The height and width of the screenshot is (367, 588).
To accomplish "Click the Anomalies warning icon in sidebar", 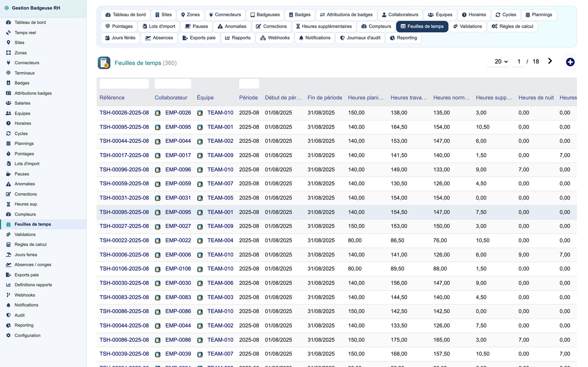I will click(x=8, y=184).
